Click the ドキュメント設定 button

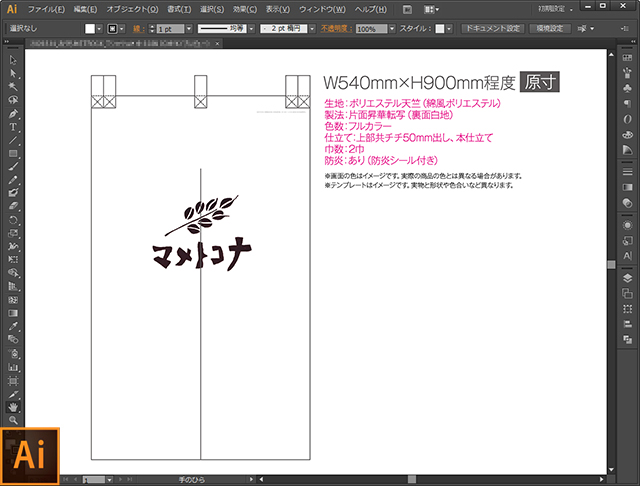(x=493, y=29)
